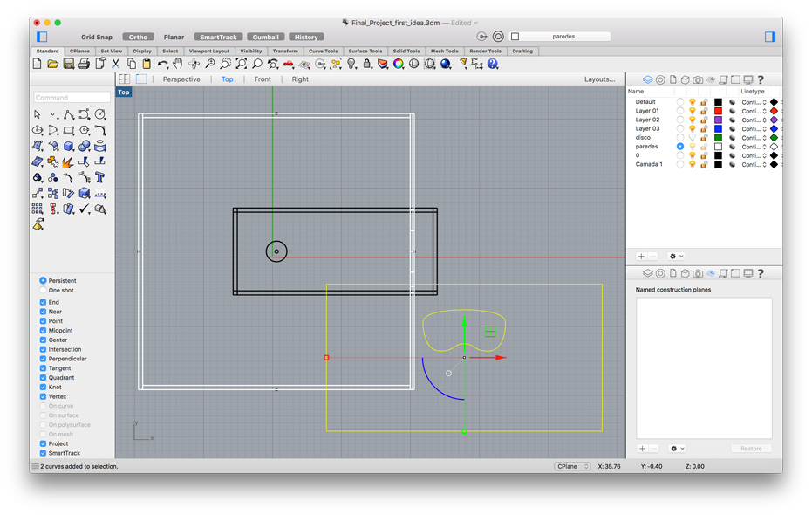812x515 pixels.
Task: Click the Layouts... button
Action: pyautogui.click(x=599, y=79)
